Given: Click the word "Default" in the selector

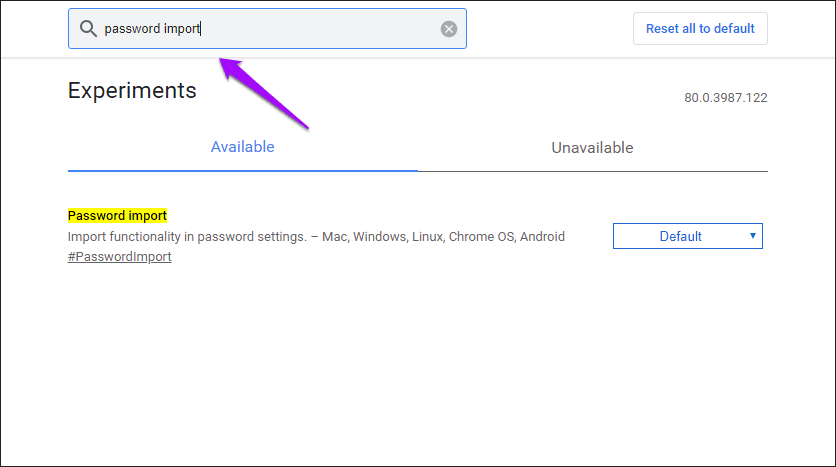Looking at the screenshot, I should 680,236.
